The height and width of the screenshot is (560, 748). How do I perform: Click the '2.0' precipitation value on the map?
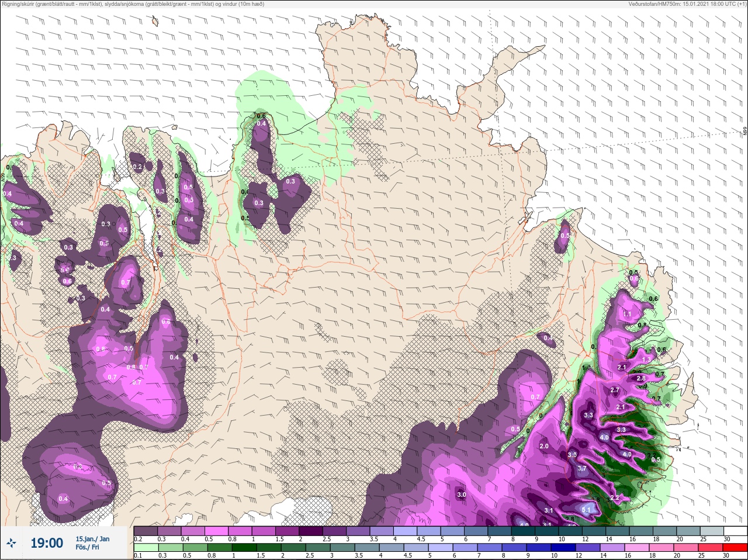tap(544, 446)
